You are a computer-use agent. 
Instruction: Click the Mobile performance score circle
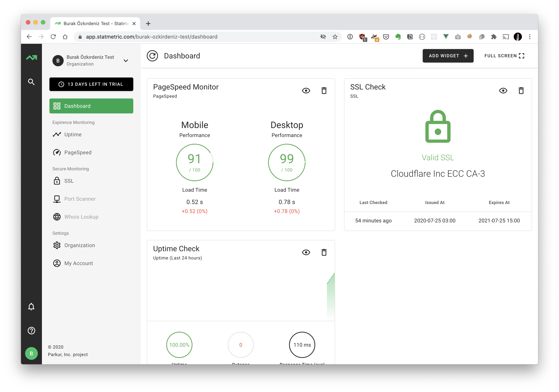pos(195,162)
